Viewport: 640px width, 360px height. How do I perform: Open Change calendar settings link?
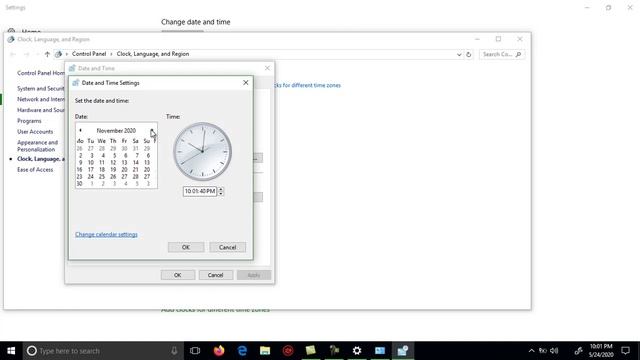point(106,234)
